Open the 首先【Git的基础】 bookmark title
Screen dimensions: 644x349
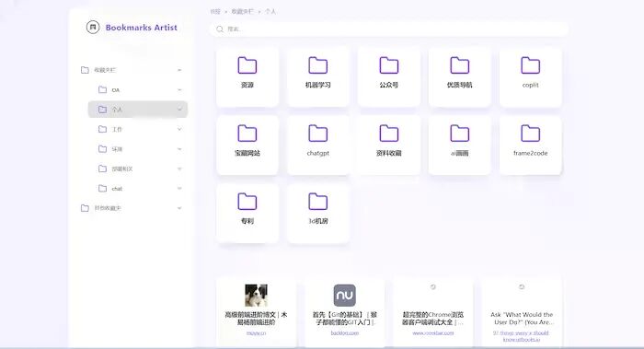click(345, 319)
